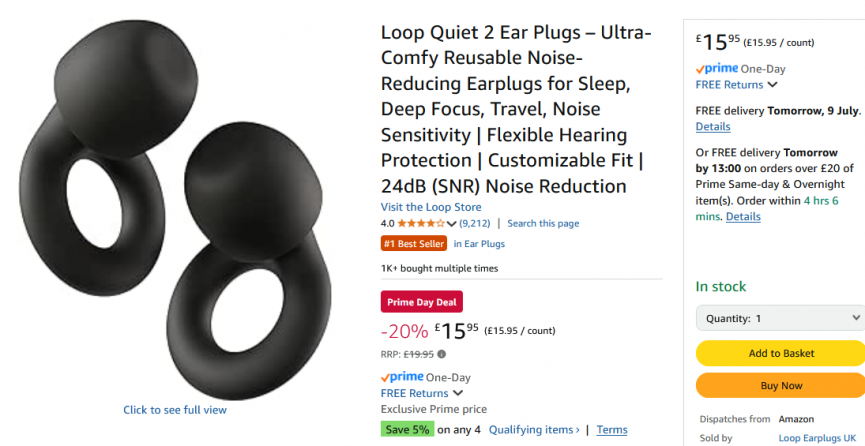Click the Loop Earplugs UK seller link
The height and width of the screenshot is (446, 865).
(817, 438)
